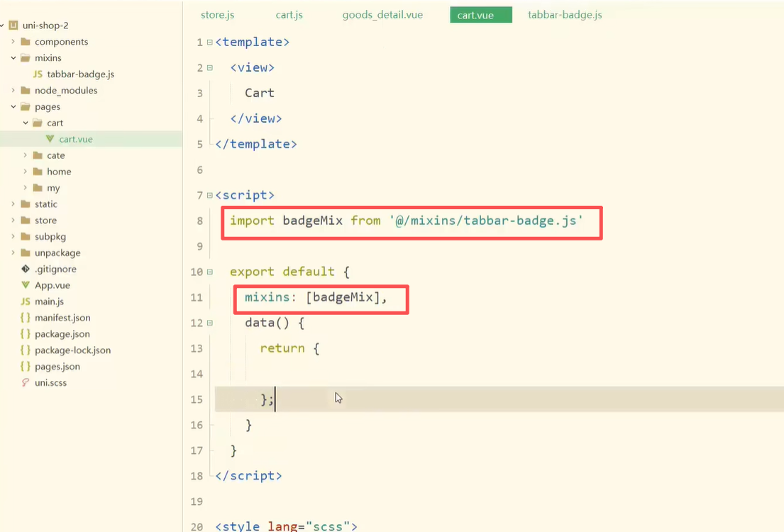Image resolution: width=784 pixels, height=532 pixels.
Task: Click the cart open-folder icon
Action: [38, 123]
